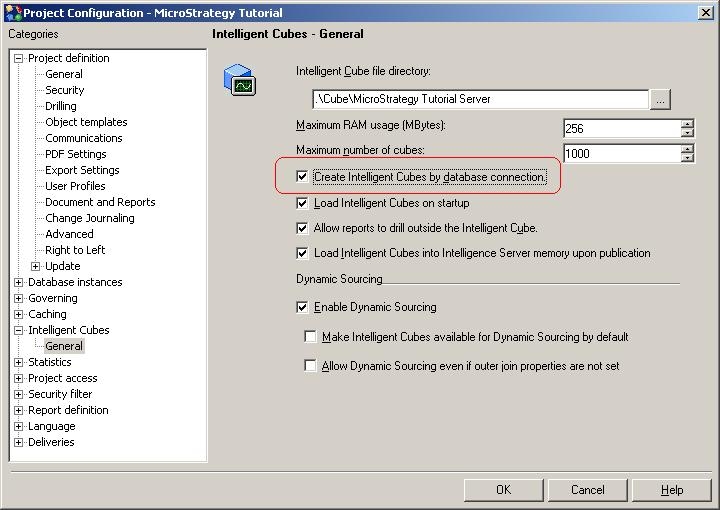Toggle Load Intelligent Cubes into memory upon publication
The width and height of the screenshot is (720, 510).
click(302, 253)
